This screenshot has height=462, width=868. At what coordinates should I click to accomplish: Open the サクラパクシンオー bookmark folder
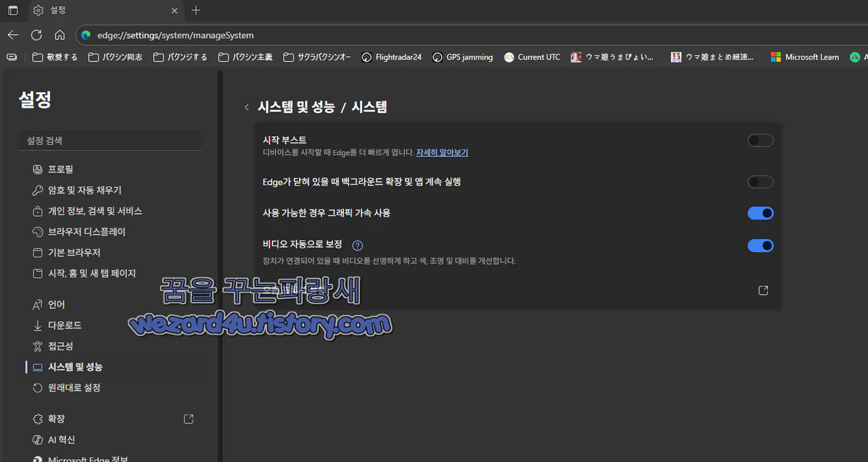pos(317,57)
